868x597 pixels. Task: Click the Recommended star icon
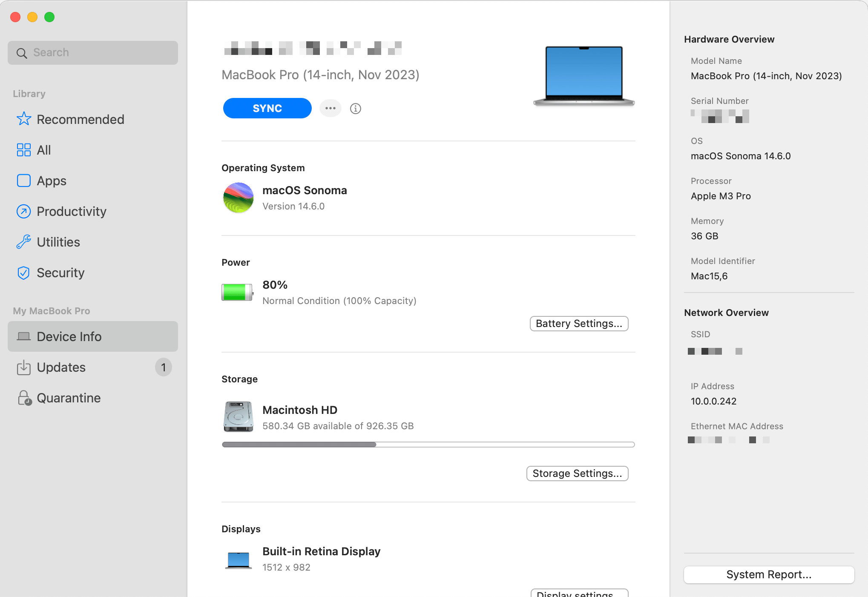point(24,119)
